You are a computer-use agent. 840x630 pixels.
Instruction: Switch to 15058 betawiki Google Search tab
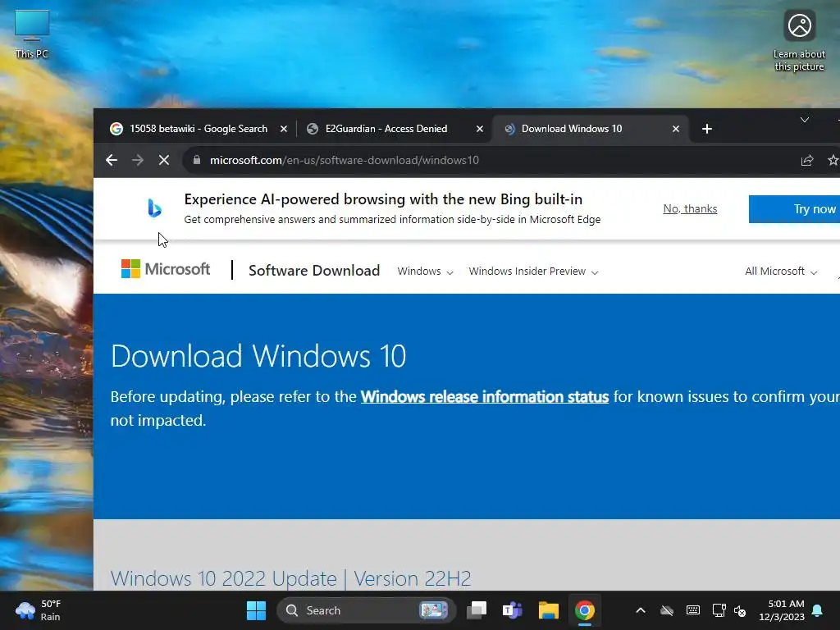[x=199, y=129]
